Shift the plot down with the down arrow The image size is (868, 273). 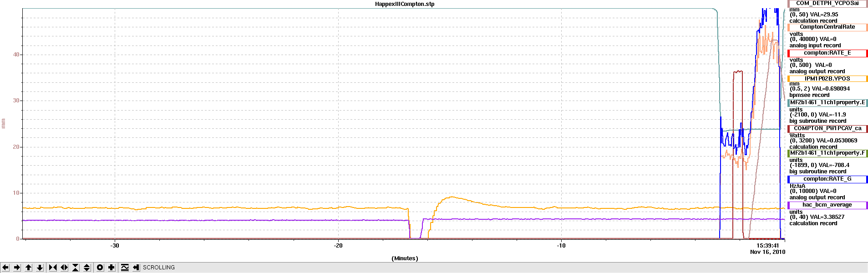[40, 268]
